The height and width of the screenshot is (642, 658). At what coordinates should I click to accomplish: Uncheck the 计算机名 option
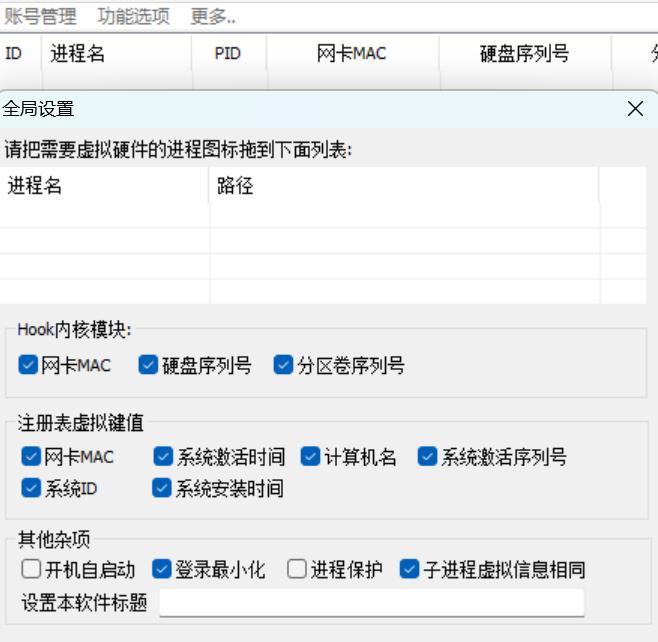click(310, 457)
